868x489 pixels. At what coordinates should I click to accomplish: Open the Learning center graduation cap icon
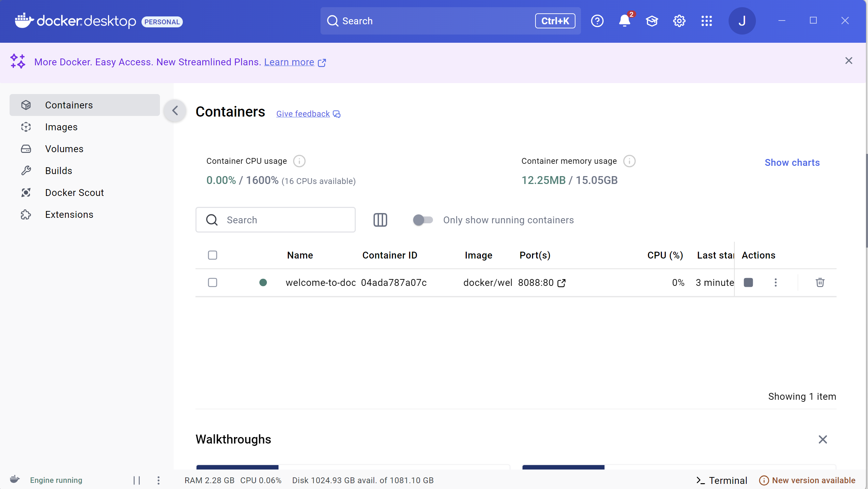[652, 21]
